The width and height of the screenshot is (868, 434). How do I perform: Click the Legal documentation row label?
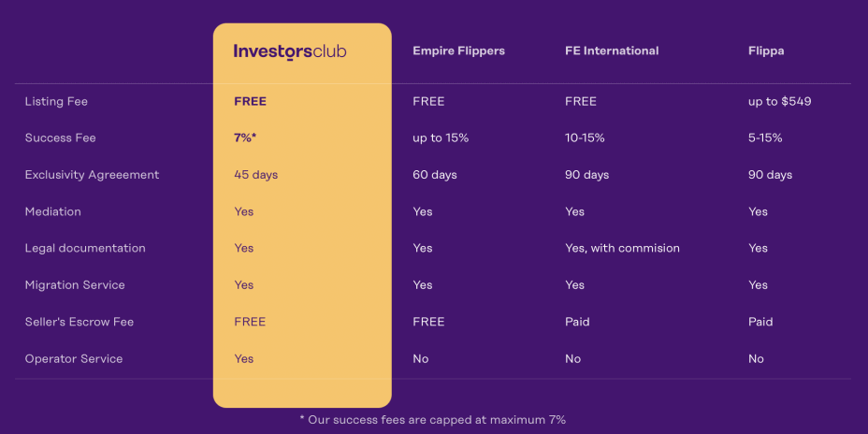tap(85, 248)
